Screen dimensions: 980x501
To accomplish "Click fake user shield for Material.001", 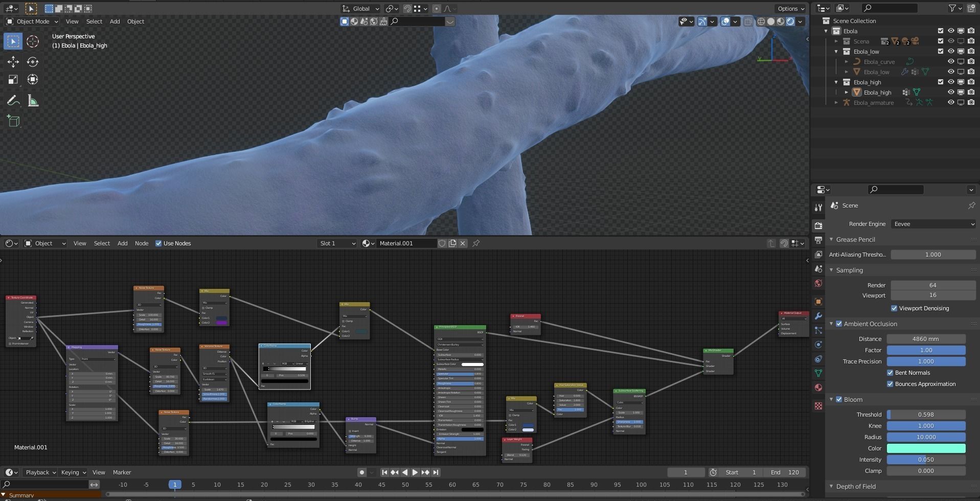I will [442, 243].
